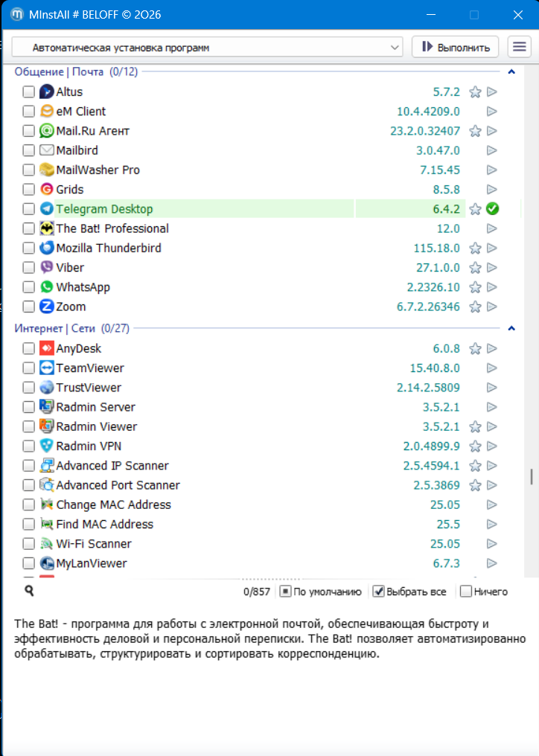Click the star in the AnyDesk row
The height and width of the screenshot is (756, 539).
coord(475,348)
